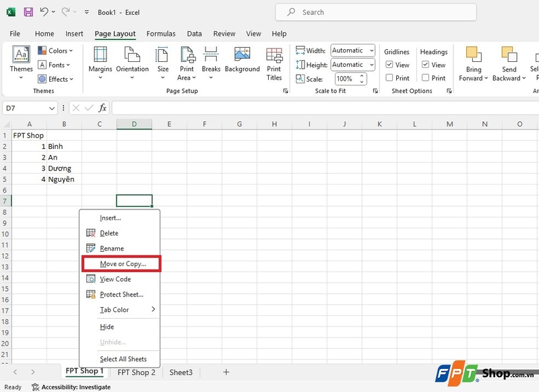
Task: Check the Headings Print checkbox
Action: pos(425,77)
